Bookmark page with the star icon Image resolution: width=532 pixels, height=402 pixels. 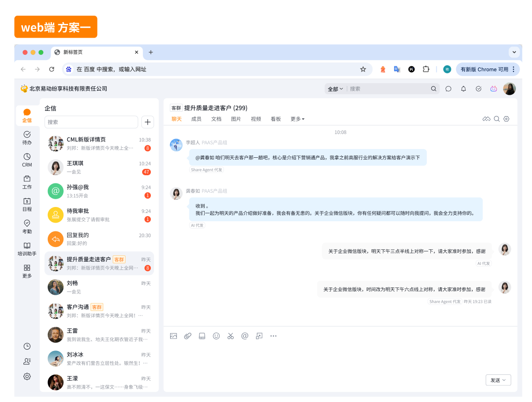click(363, 69)
